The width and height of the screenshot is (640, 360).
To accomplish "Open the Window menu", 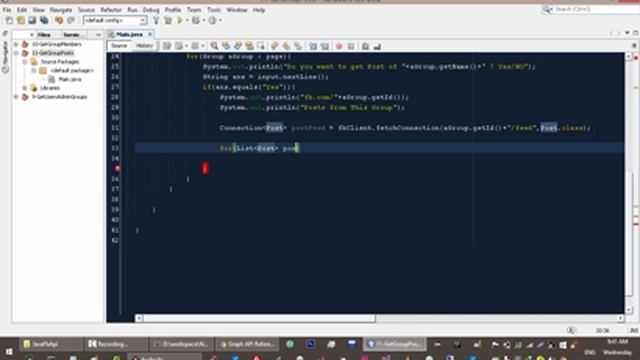I will 237,10.
